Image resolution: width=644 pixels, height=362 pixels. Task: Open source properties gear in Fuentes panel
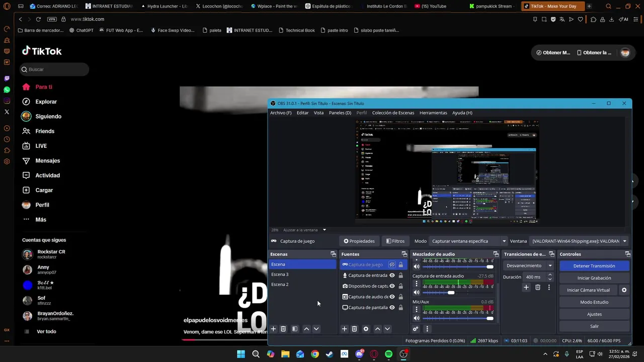point(366,329)
